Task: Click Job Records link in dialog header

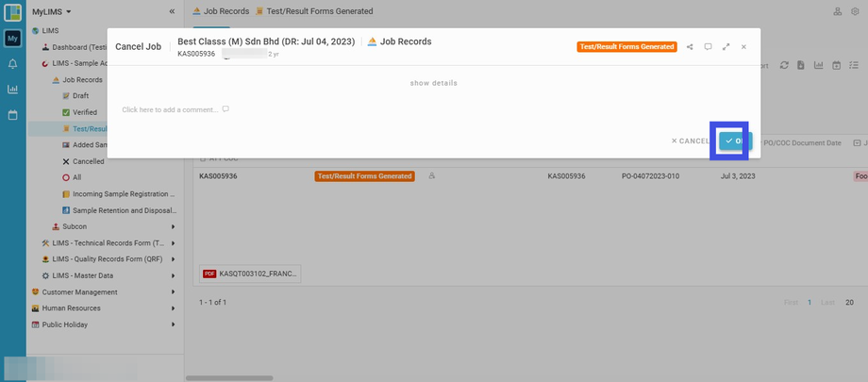Action: click(400, 42)
